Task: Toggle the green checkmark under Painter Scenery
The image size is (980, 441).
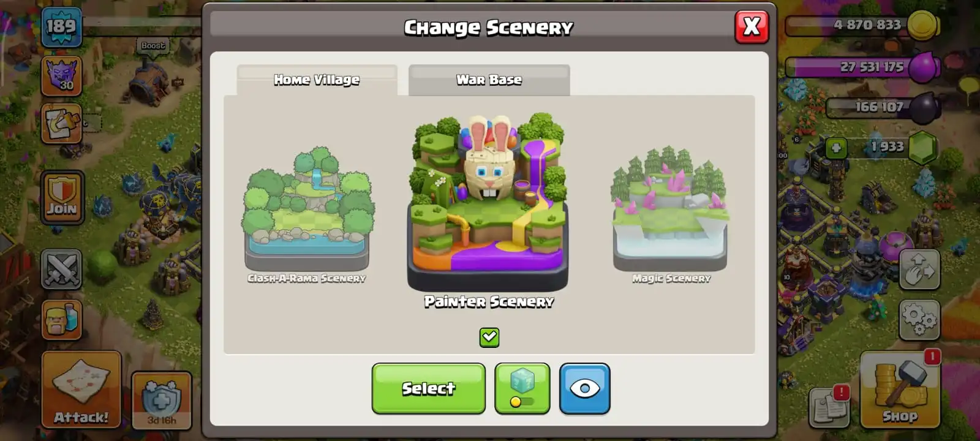Action: pyautogui.click(x=489, y=337)
